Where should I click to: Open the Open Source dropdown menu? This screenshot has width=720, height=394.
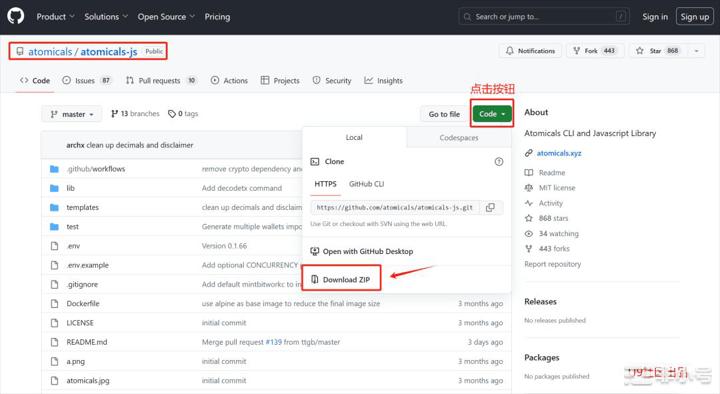tap(166, 17)
